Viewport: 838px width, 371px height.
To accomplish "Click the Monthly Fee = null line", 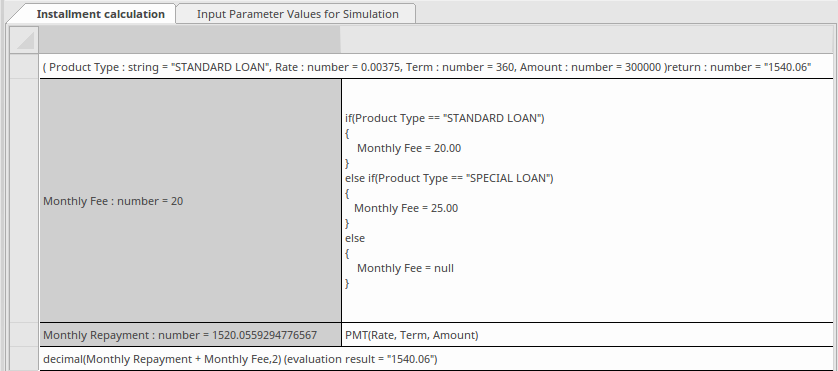I will click(405, 268).
